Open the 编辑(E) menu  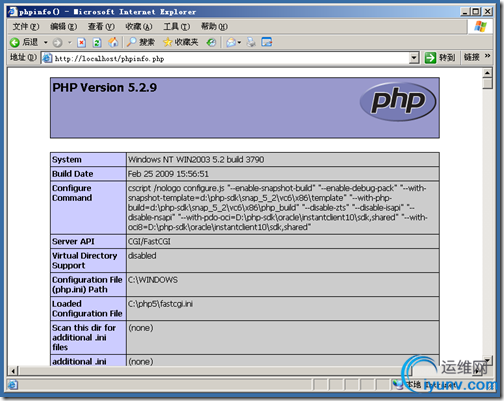[63, 26]
